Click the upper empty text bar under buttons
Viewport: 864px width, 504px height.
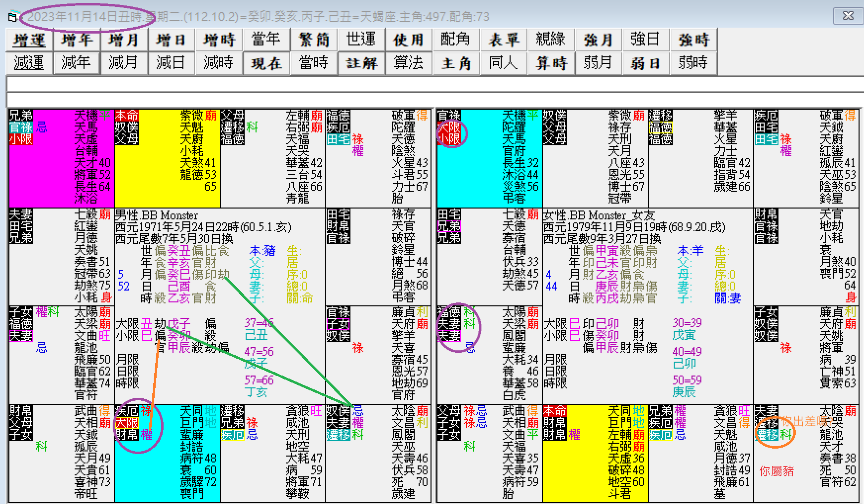click(435, 84)
